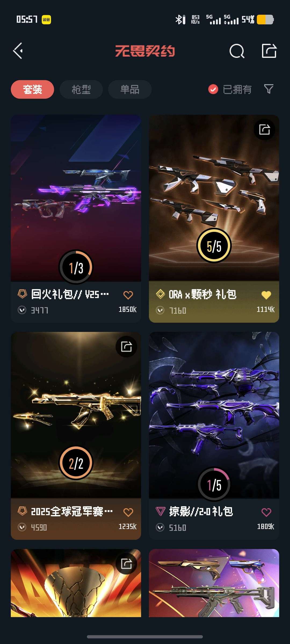Favorite the 2025全球冠军赛 heart
Image resolution: width=290 pixels, height=644 pixels.
(128, 512)
